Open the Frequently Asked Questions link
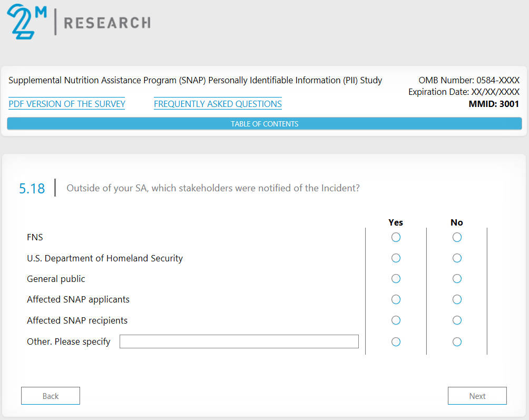The width and height of the screenshot is (529, 420). pos(218,104)
